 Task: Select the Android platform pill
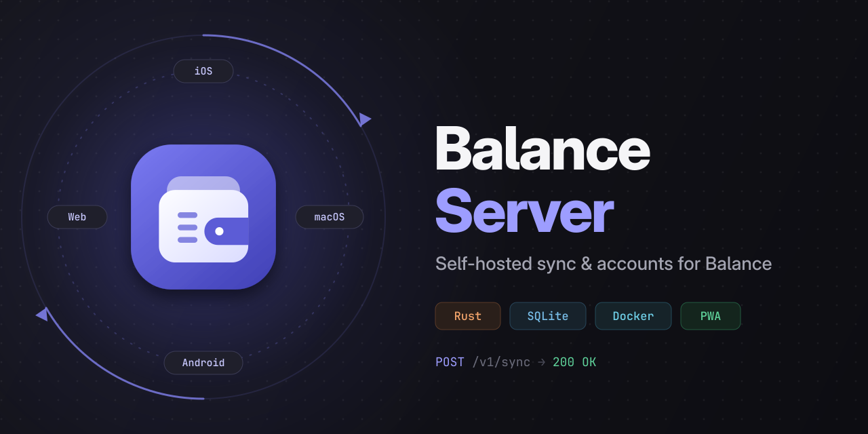pyautogui.click(x=203, y=363)
